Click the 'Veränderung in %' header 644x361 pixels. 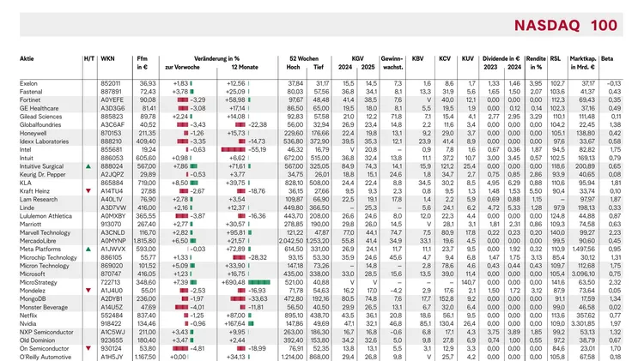[216, 58]
